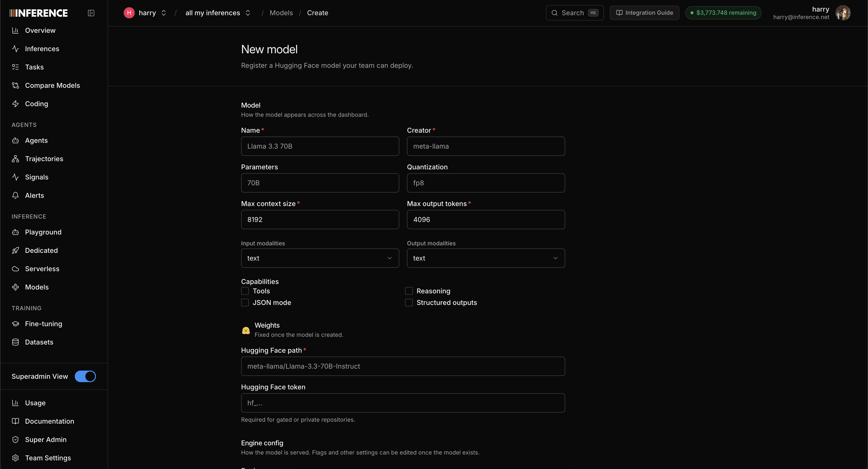868x469 pixels.
Task: Click the Usage chart icon
Action: tap(15, 403)
